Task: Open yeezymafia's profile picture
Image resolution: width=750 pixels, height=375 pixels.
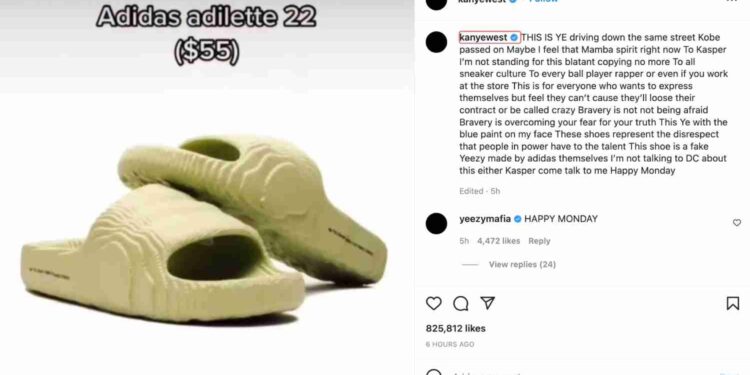Action: [x=436, y=223]
